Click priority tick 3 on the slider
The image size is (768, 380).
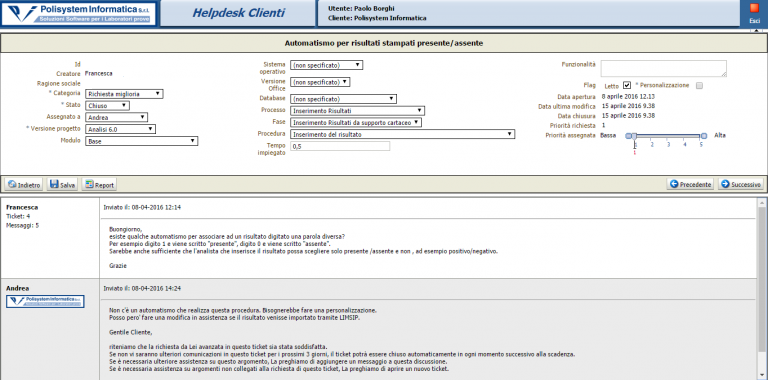click(x=668, y=144)
